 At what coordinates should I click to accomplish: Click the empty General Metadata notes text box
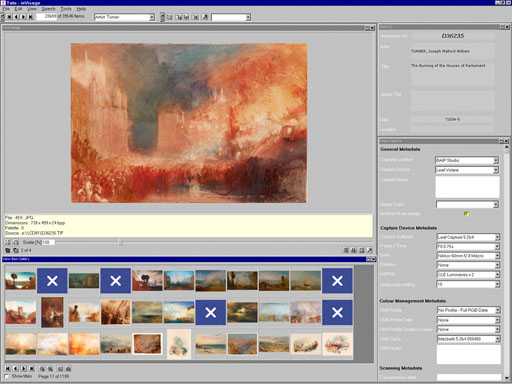coord(468,187)
